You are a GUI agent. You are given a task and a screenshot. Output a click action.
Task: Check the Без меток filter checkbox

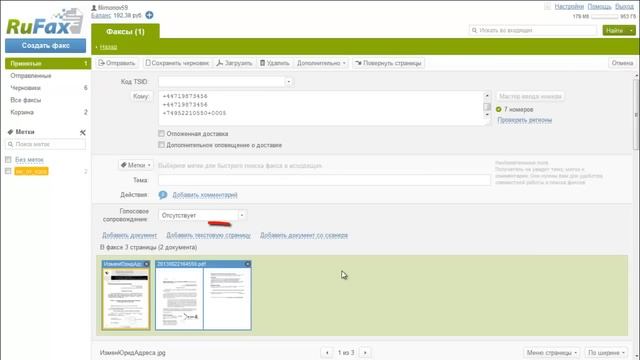point(8,160)
